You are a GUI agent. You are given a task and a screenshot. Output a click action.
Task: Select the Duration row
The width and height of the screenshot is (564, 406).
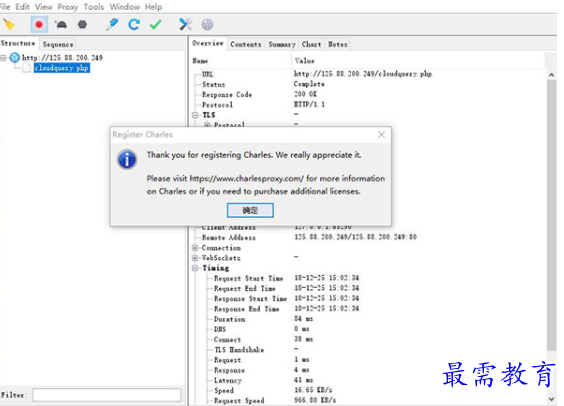point(368,319)
